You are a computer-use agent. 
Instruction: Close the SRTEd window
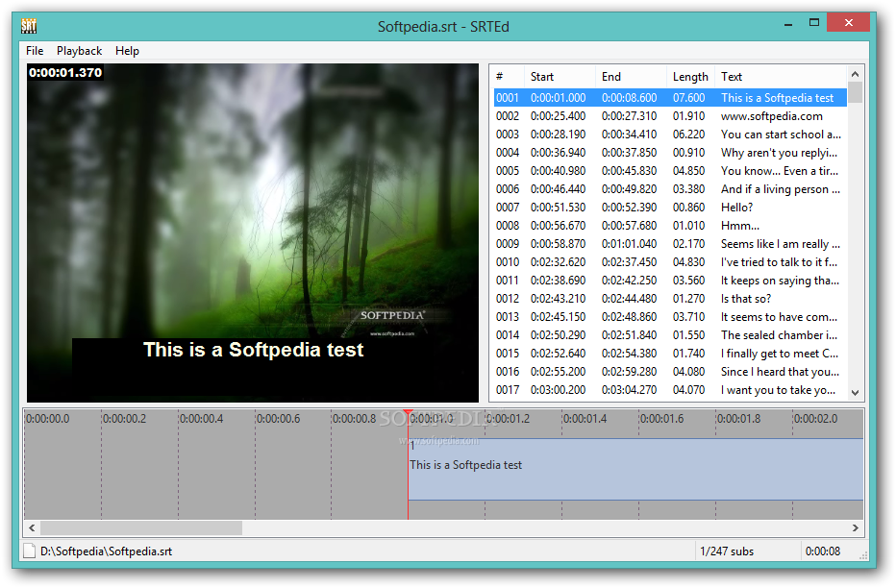pos(849,23)
